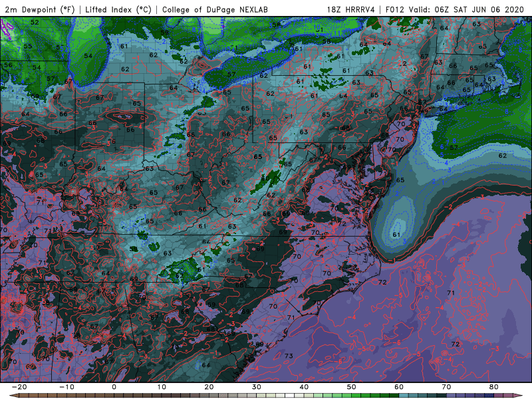Click the 40 label on the color scale

click(x=304, y=387)
